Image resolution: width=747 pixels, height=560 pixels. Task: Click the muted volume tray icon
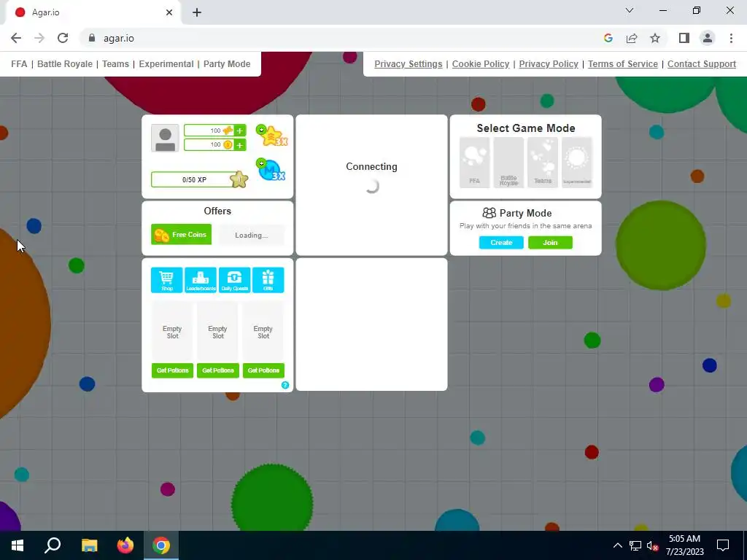pos(652,545)
